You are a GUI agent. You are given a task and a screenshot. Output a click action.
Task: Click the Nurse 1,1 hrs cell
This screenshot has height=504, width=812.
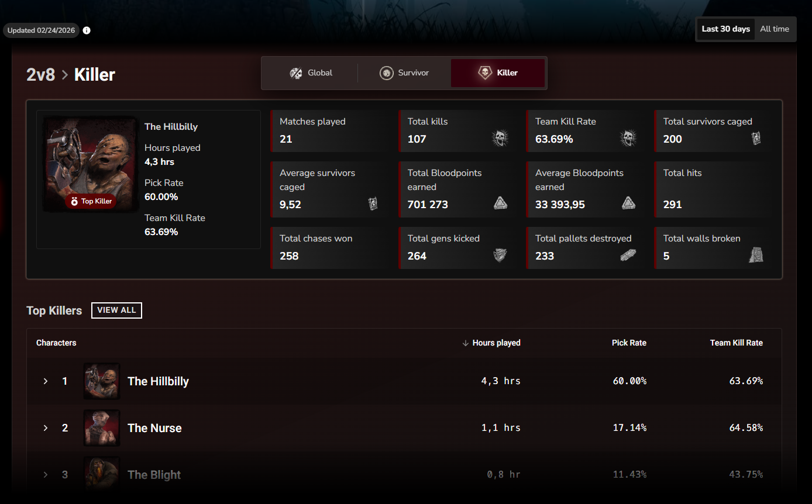501,428
